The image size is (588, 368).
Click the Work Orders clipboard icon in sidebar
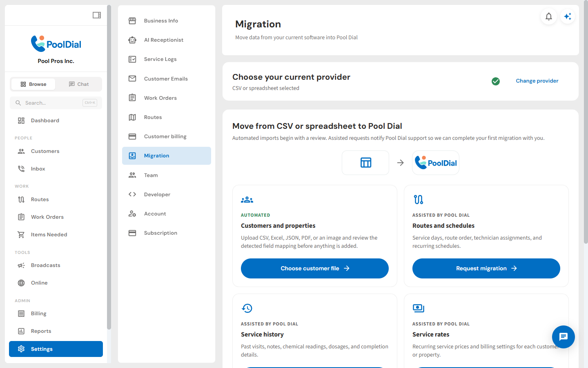pyautogui.click(x=21, y=217)
